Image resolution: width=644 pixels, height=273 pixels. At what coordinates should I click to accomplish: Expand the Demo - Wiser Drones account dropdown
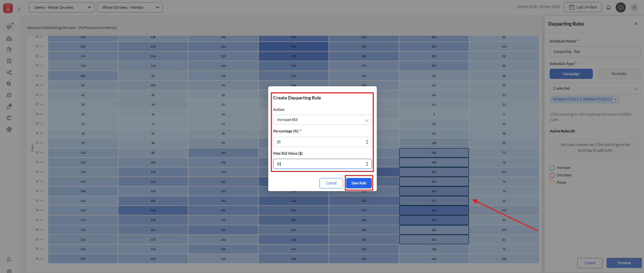[x=62, y=7]
